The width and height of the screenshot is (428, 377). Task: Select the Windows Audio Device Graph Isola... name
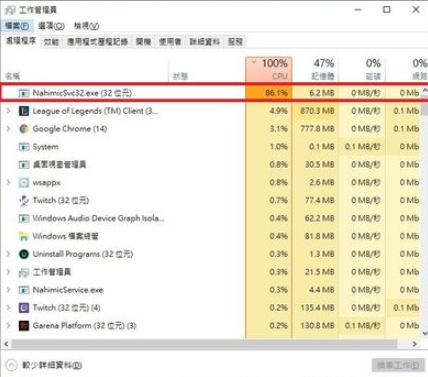[98, 219]
